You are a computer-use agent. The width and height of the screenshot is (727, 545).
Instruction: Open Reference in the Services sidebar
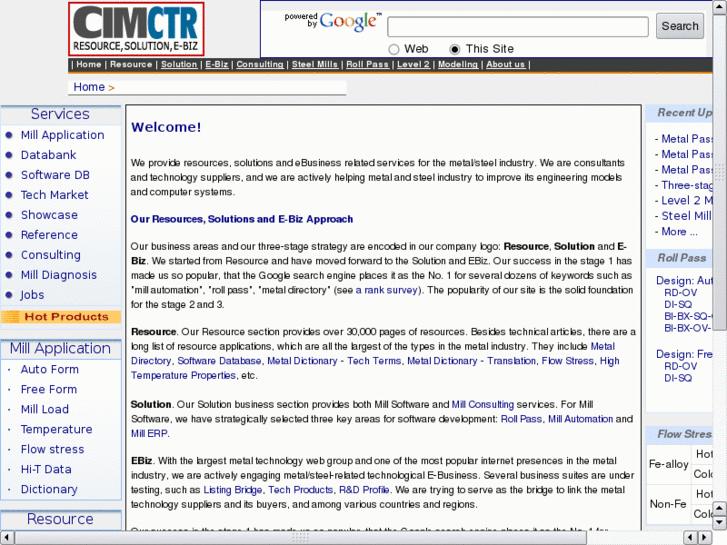(49, 235)
